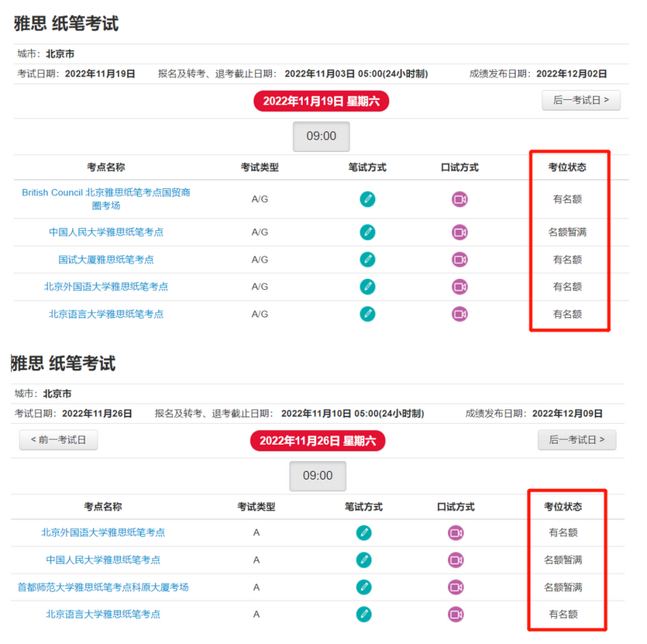The height and width of the screenshot is (644, 647).
Task: Click the pencil icon for 中国人民大学 on November 26
Action: tap(364, 560)
